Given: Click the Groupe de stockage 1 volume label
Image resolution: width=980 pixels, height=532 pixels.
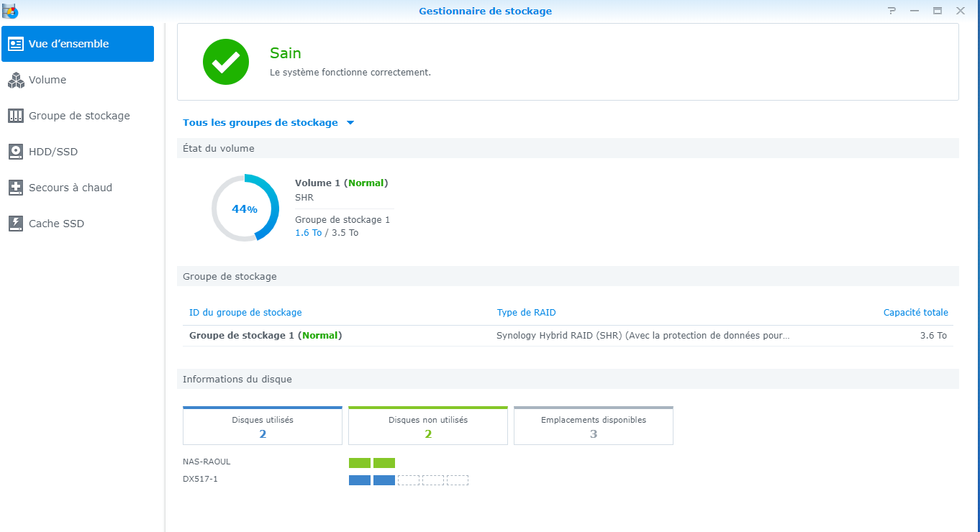Looking at the screenshot, I should 342,220.
